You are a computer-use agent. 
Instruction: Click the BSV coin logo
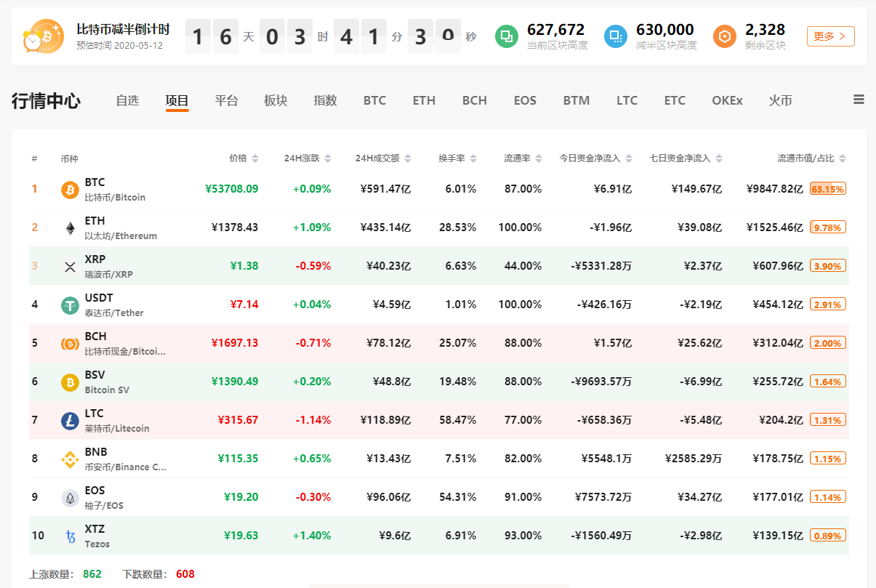click(x=70, y=382)
